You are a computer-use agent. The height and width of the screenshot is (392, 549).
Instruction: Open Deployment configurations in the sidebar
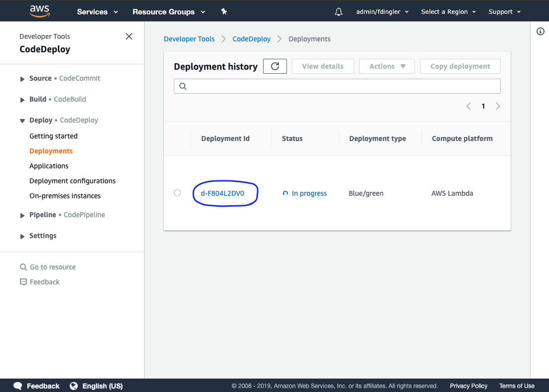72,181
